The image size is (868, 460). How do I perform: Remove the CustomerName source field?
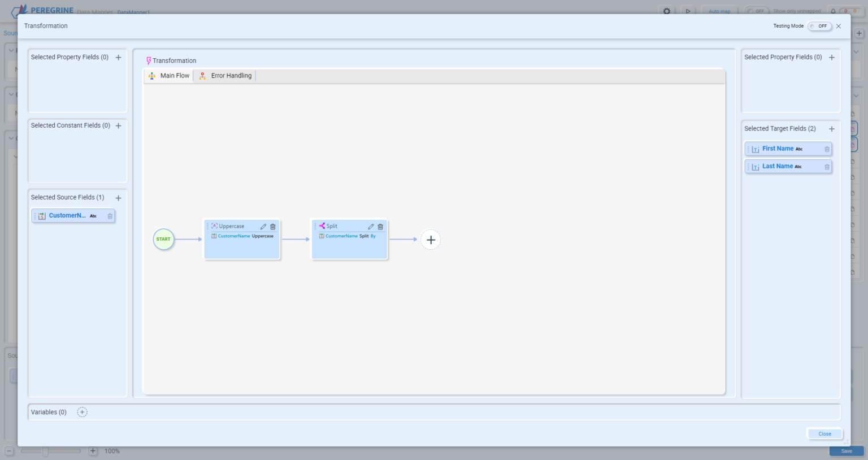(110, 216)
